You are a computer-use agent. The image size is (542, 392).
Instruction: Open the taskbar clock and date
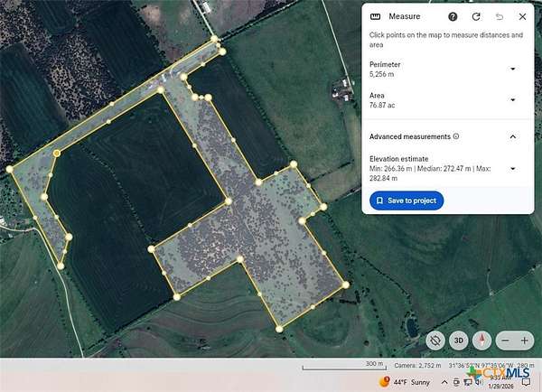click(500, 382)
